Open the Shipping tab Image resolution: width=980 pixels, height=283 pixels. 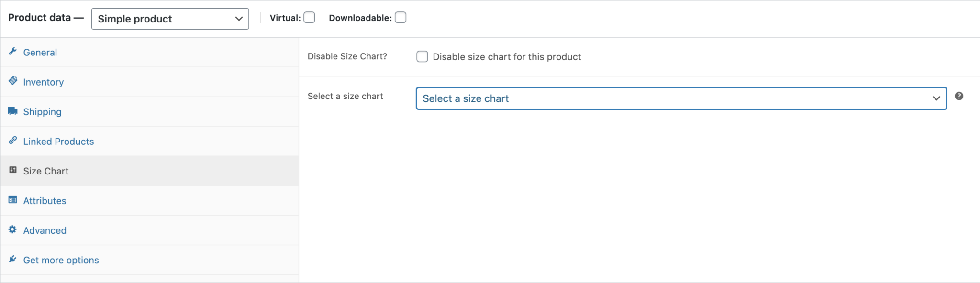[42, 111]
